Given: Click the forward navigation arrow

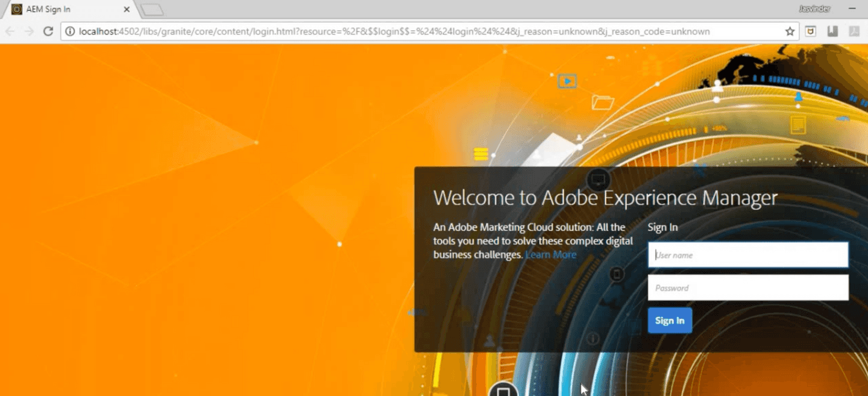Looking at the screenshot, I should click(x=30, y=31).
